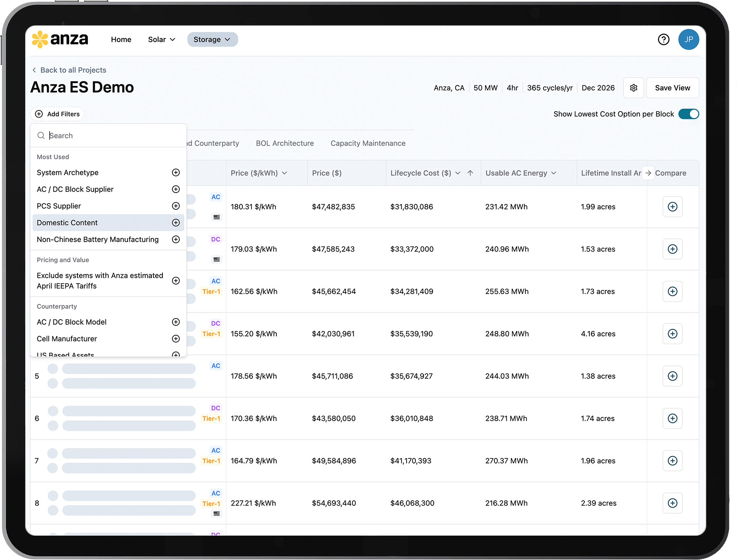The width and height of the screenshot is (737, 560).
Task: Click the search magnifier icon in filter panel
Action: 41,136
